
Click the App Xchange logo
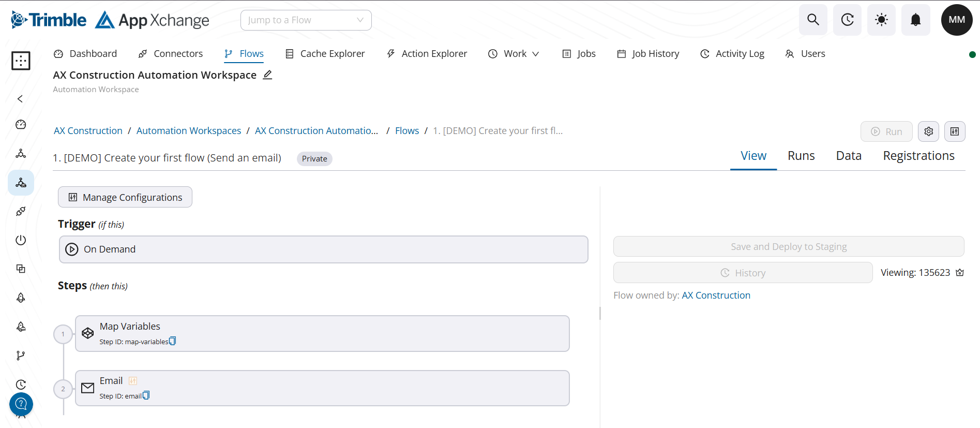point(152,20)
